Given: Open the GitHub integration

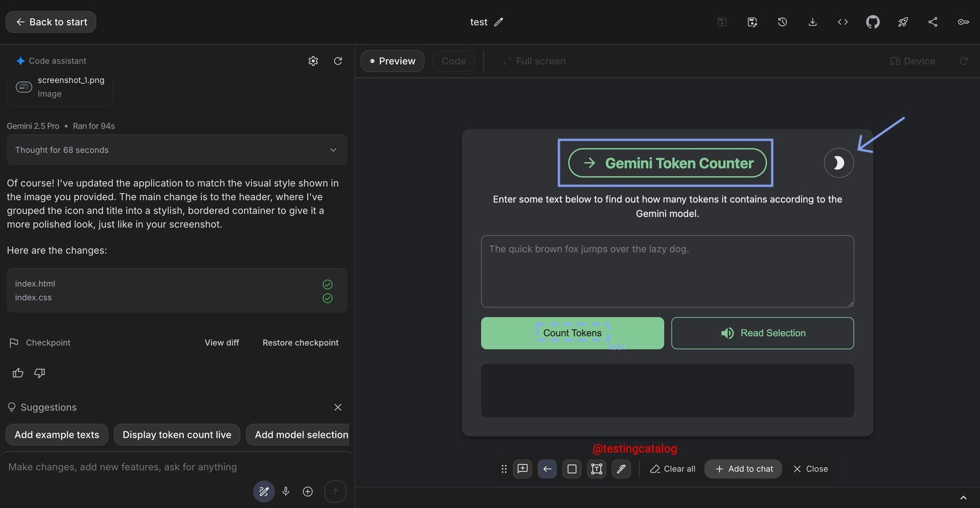Looking at the screenshot, I should coord(873,22).
